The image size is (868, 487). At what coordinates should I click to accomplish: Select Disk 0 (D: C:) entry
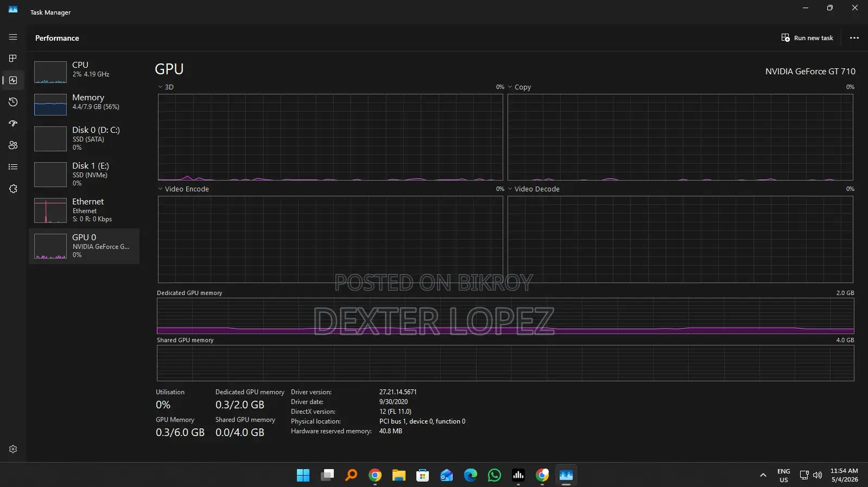point(84,138)
